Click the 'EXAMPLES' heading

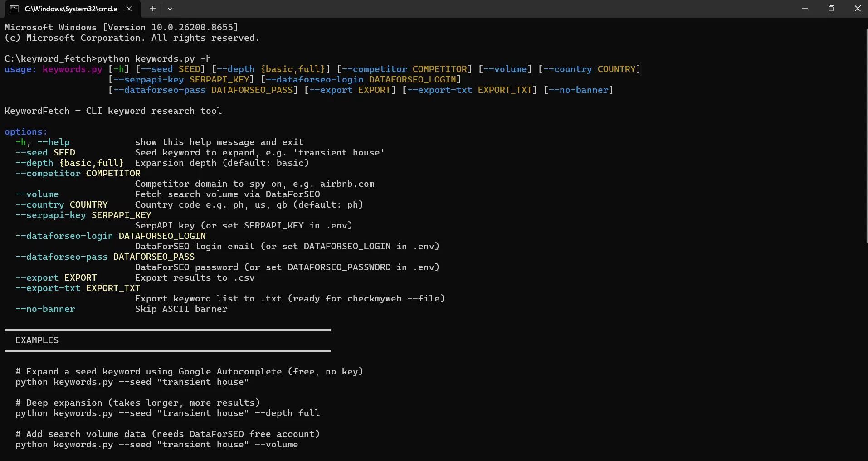tap(37, 340)
